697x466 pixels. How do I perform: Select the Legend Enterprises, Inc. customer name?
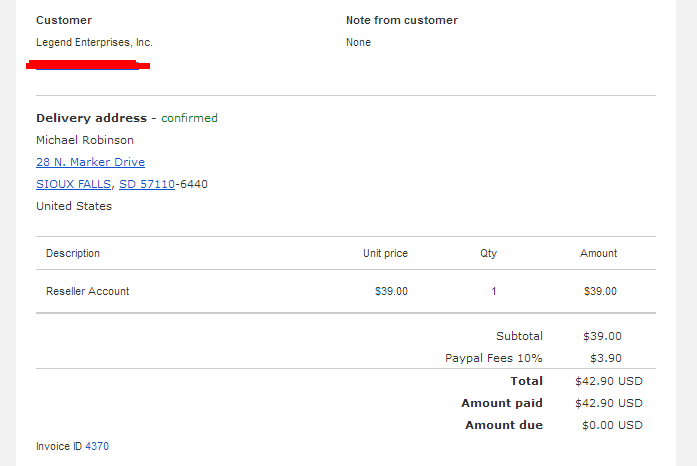pyautogui.click(x=94, y=42)
